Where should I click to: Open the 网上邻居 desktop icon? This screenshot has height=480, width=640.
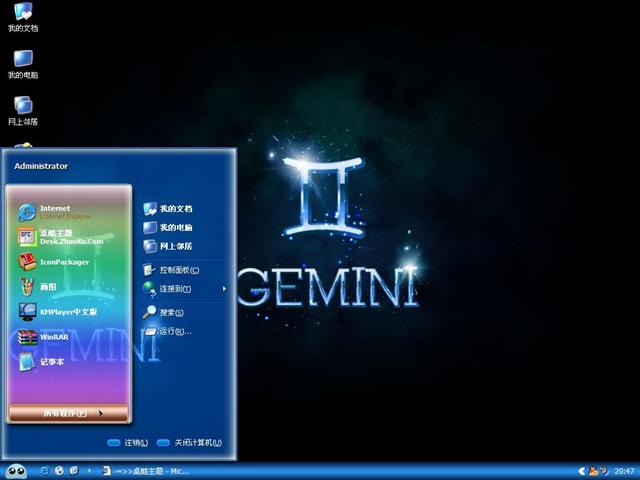(x=23, y=111)
